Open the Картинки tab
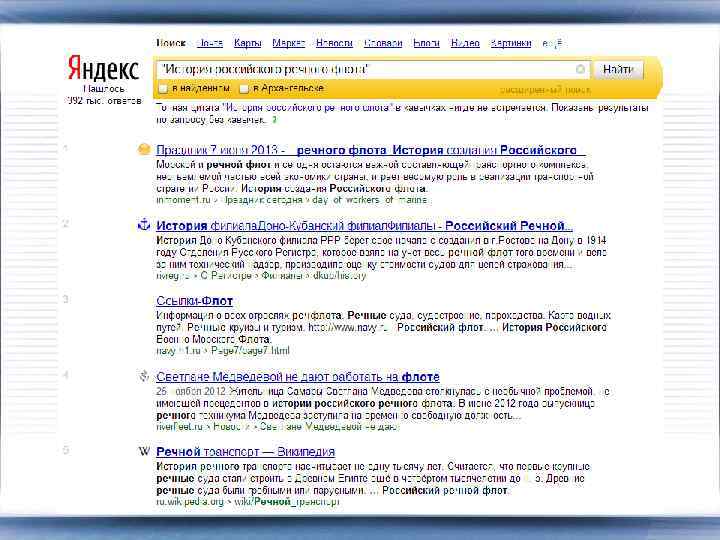The width and height of the screenshot is (720, 540). click(x=511, y=43)
